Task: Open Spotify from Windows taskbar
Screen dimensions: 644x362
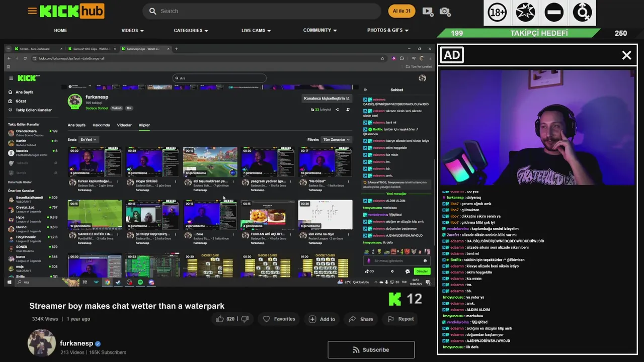Action: point(140,282)
